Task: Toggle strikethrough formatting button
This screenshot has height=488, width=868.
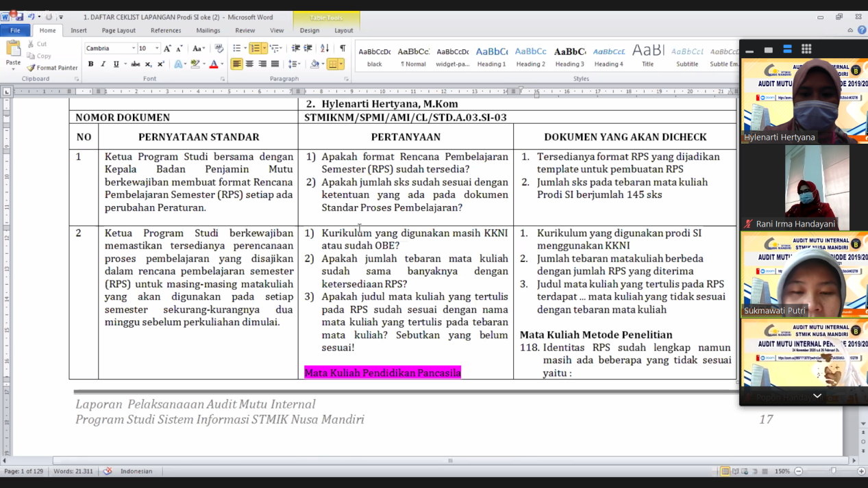Action: (136, 64)
